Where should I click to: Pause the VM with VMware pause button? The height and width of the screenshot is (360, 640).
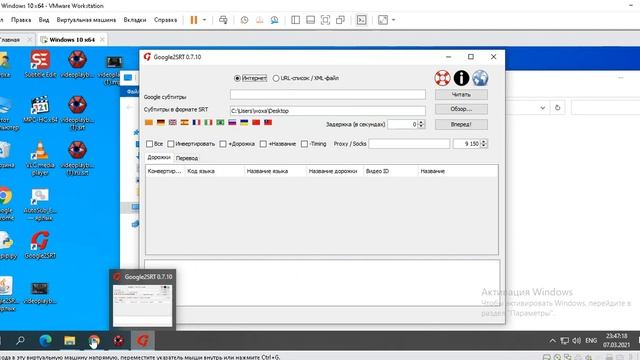(x=194, y=20)
